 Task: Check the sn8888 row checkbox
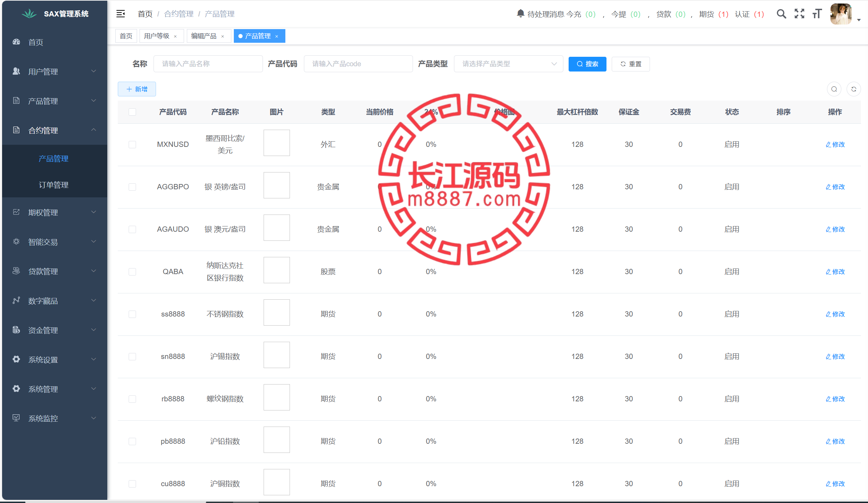pyautogui.click(x=132, y=356)
